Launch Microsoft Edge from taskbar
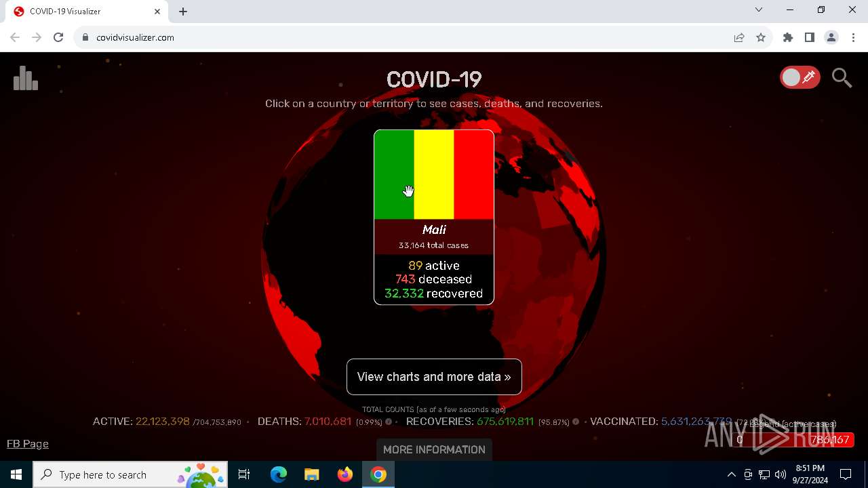 [x=279, y=474]
